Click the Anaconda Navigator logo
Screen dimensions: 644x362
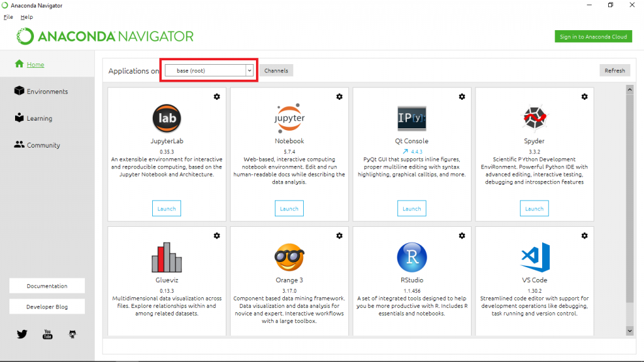pyautogui.click(x=105, y=36)
